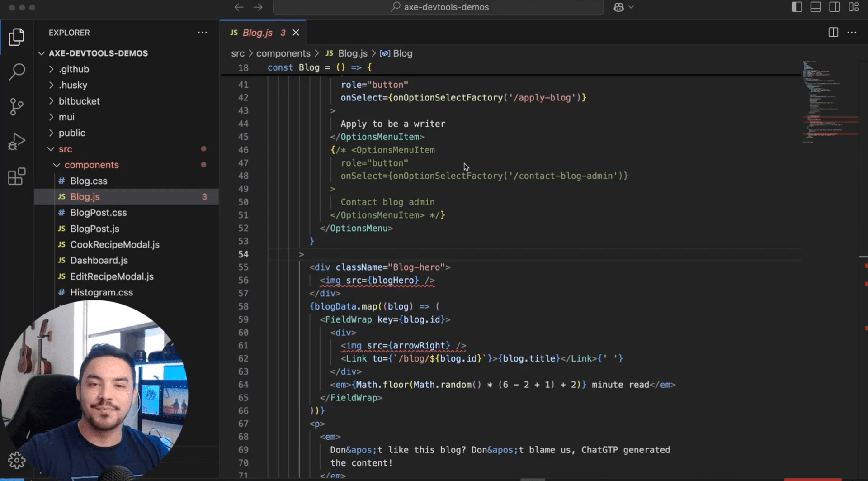Screen dimensions: 868x481
Task: Open the Manage settings gear
Action: pos(17,460)
